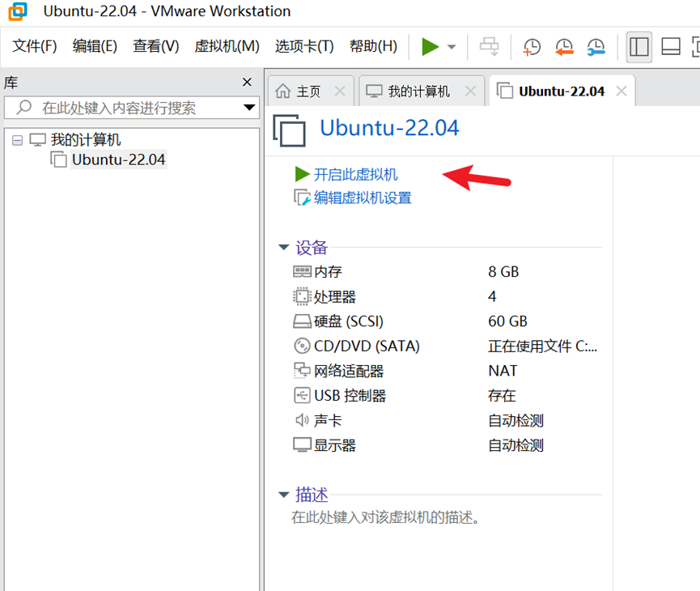Toggle the library sidebar view icon
The image size is (700, 591).
click(638, 46)
